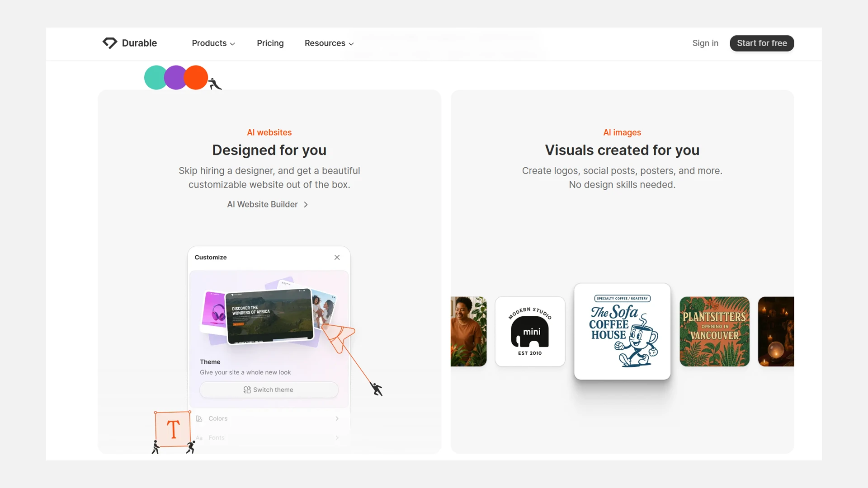Click the teal color circle

coord(154,78)
